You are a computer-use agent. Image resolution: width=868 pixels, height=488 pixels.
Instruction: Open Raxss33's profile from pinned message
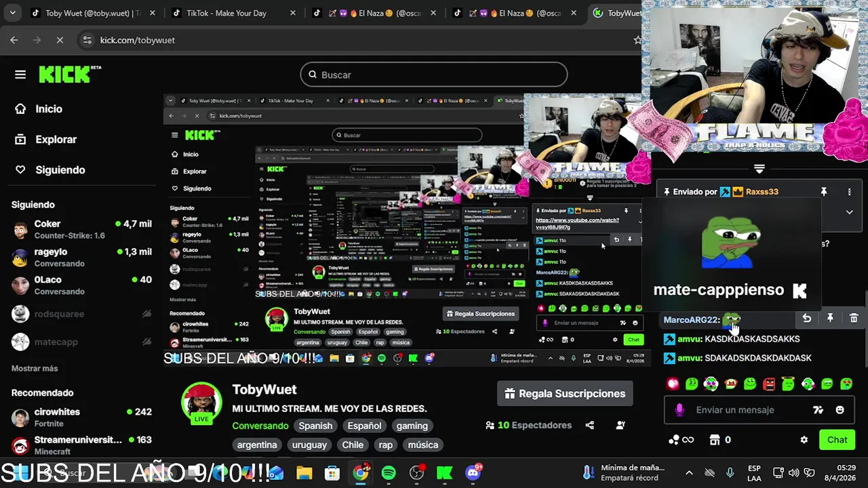pyautogui.click(x=762, y=192)
